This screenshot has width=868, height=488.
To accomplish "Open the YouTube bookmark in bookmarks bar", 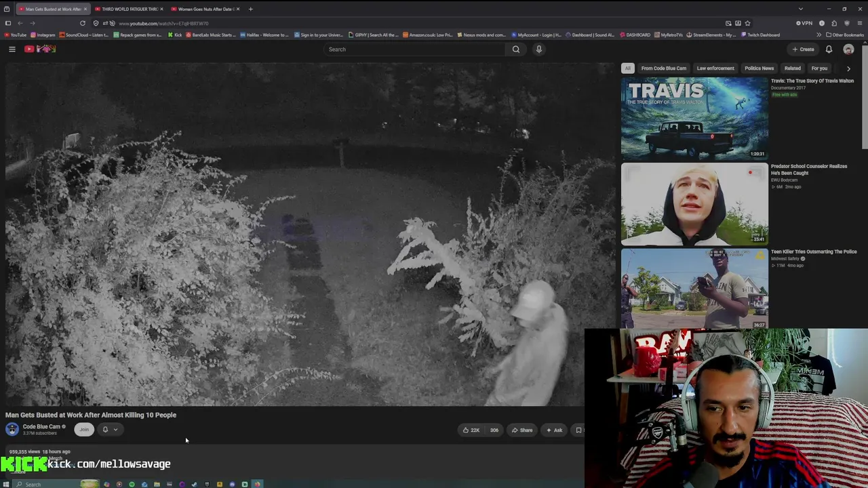I will point(15,35).
